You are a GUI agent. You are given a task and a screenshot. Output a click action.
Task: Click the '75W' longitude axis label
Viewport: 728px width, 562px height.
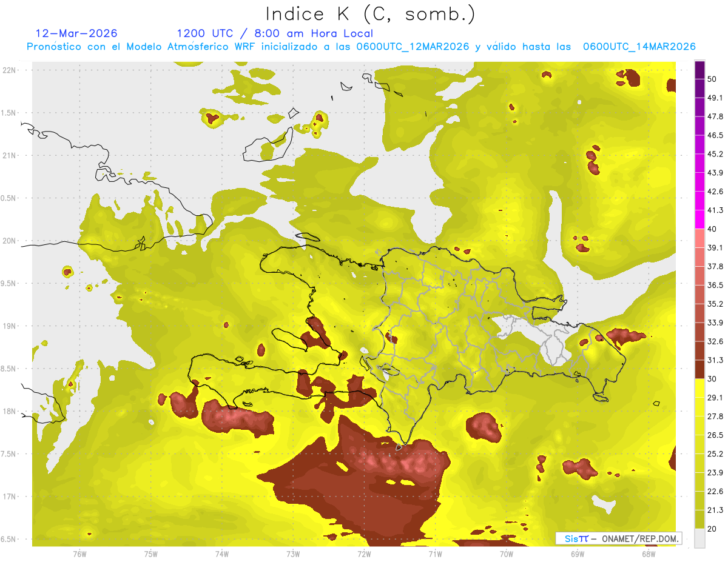151,554
